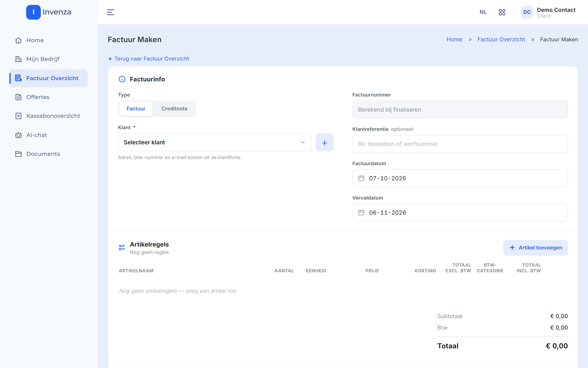This screenshot has height=368, width=588.
Task: Click the Home sidebar icon
Action: click(18, 40)
